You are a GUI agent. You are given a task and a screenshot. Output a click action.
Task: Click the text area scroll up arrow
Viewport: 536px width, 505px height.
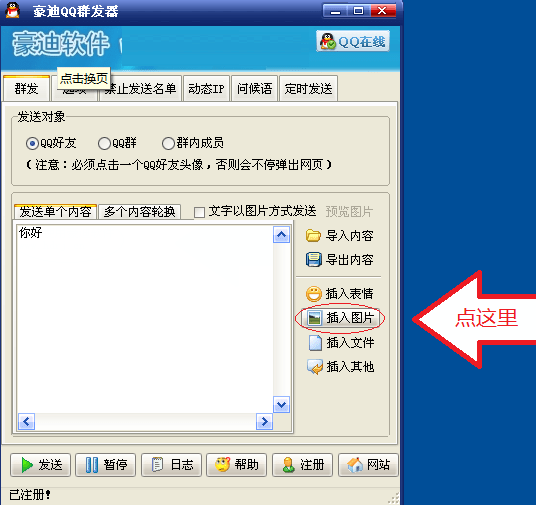[x=281, y=235]
